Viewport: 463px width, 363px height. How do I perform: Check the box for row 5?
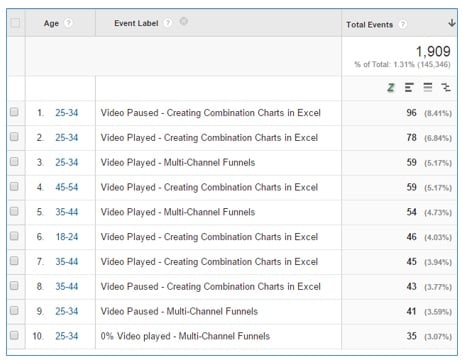[x=14, y=211]
